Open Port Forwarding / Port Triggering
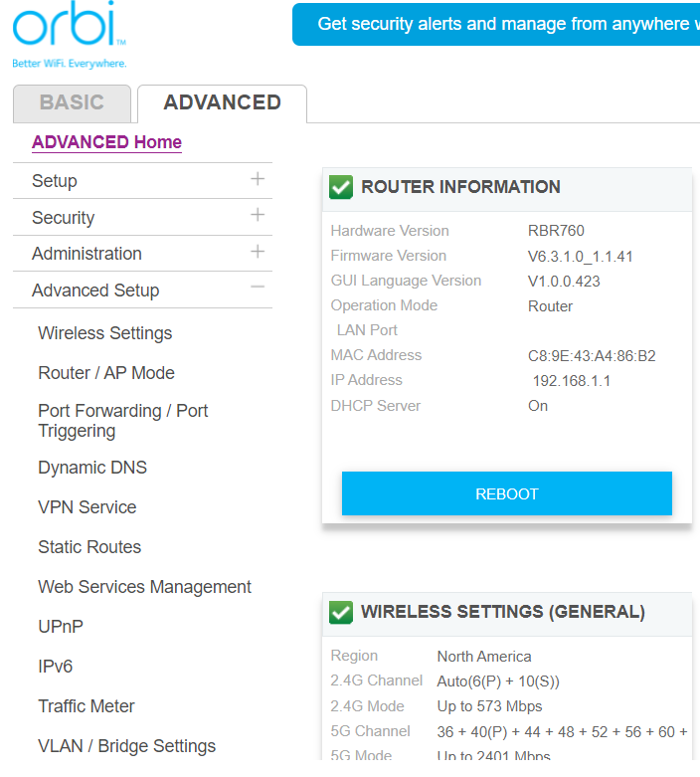The height and width of the screenshot is (777, 700). click(x=122, y=421)
